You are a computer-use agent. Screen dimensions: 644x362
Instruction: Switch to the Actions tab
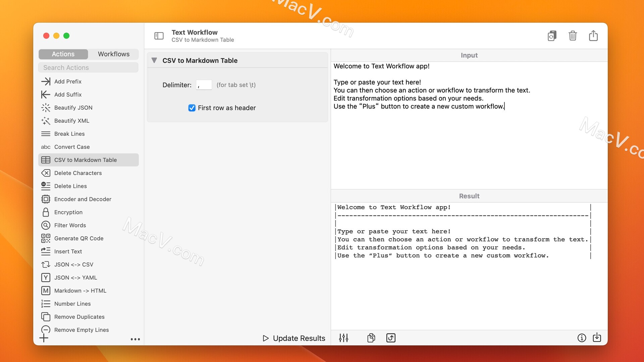(x=63, y=54)
